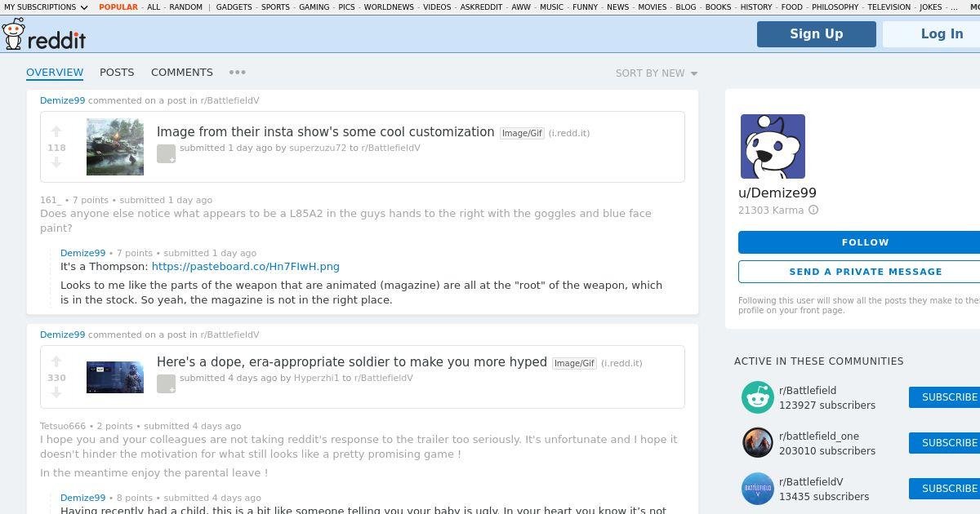Subscribe to r/battlefield_one
980x514 pixels.
point(945,443)
